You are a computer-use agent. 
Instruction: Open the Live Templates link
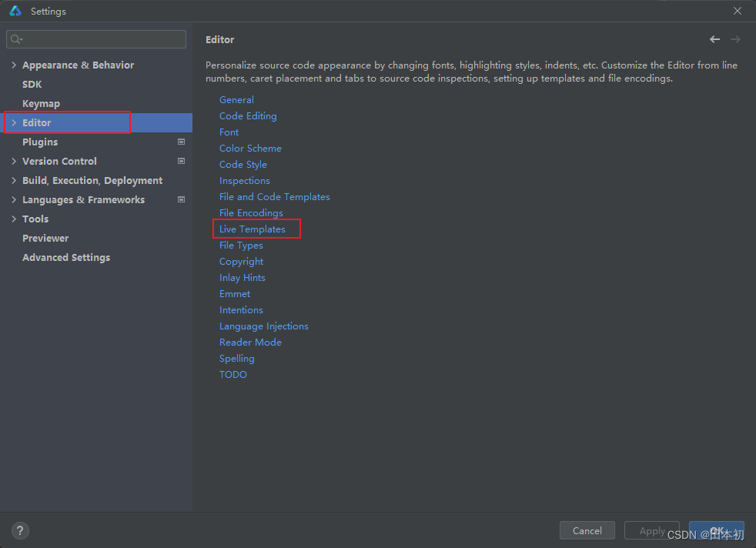click(x=253, y=229)
